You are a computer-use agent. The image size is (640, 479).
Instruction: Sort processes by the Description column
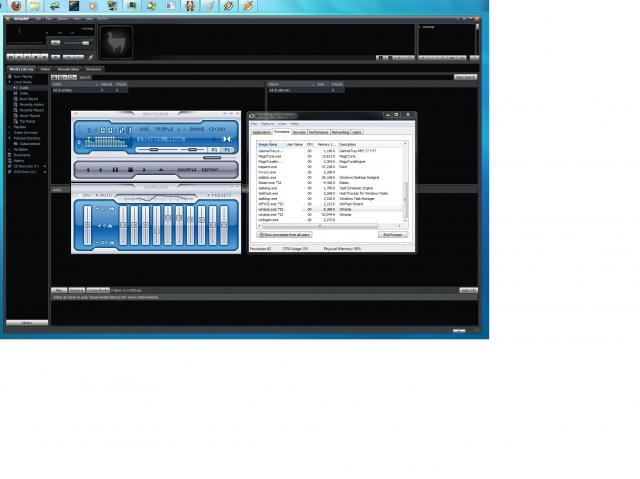370,144
